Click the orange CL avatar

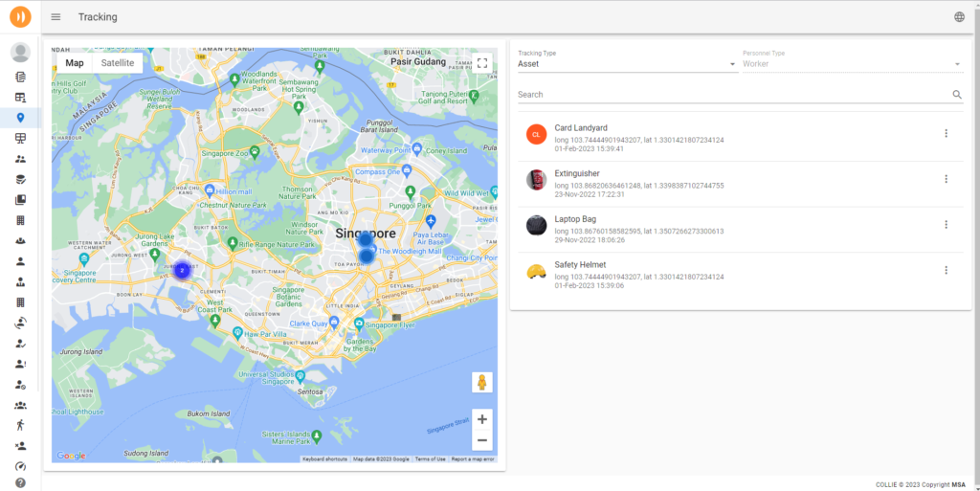point(536,134)
